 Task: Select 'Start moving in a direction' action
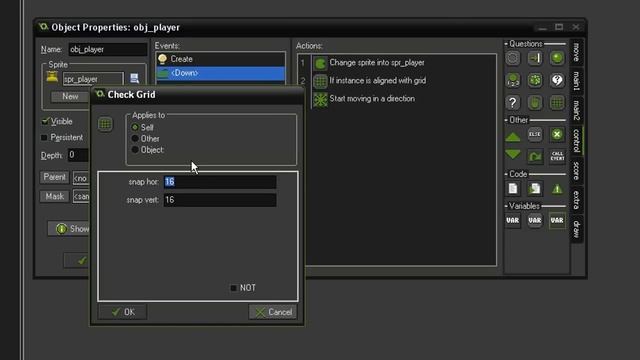point(372,99)
